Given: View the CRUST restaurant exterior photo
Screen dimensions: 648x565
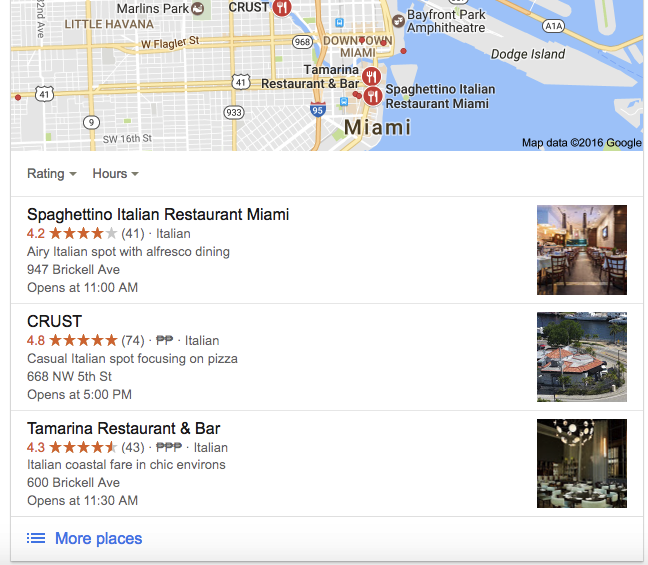Looking at the screenshot, I should (581, 357).
